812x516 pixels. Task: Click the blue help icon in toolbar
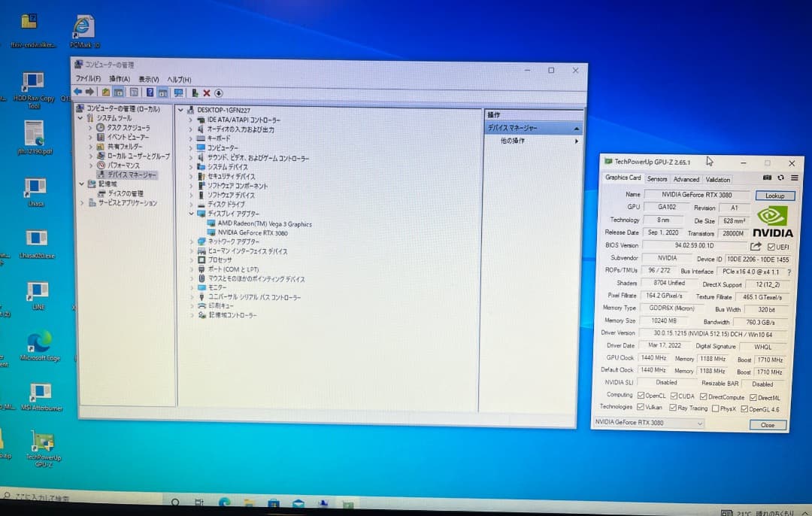coord(150,93)
